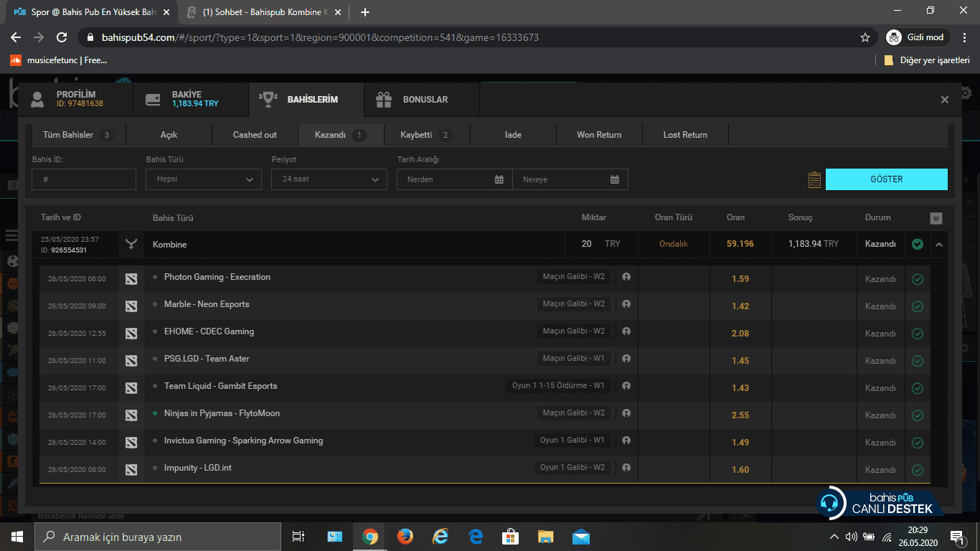The image size is (980, 551).
Task: Click the 2.55 odds win checkmark
Action: 917,415
